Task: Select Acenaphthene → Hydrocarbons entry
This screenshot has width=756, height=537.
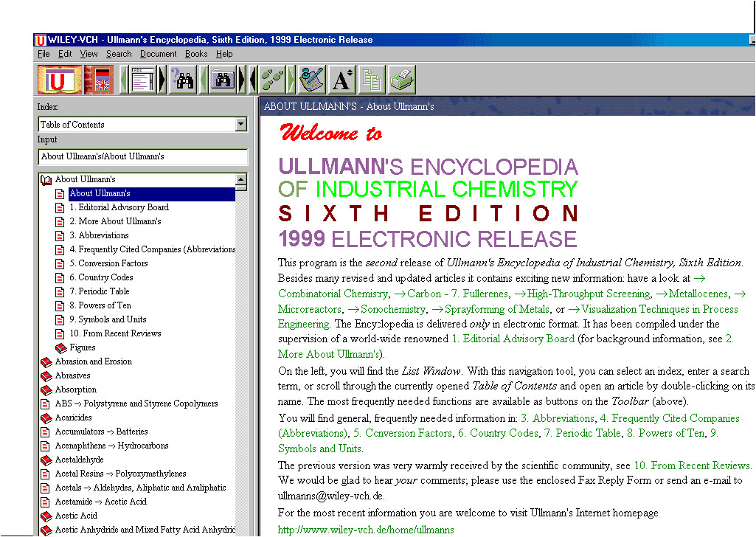Action: [112, 446]
